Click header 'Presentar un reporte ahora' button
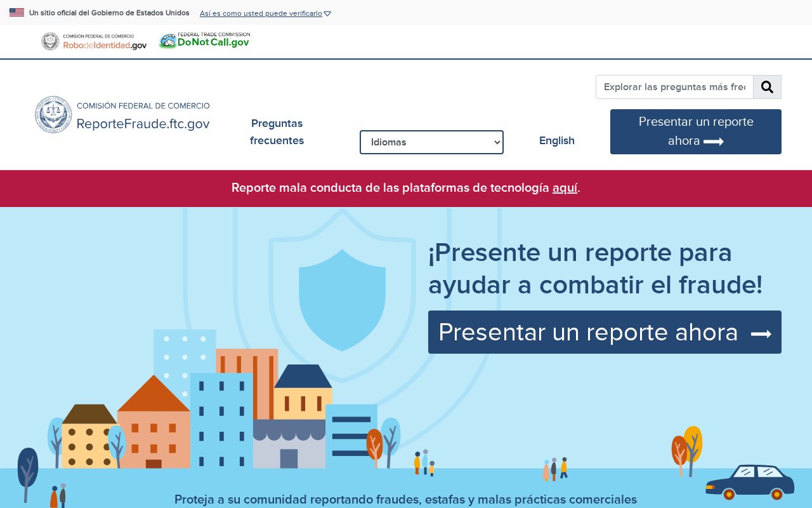Image resolution: width=812 pixels, height=508 pixels. (696, 131)
